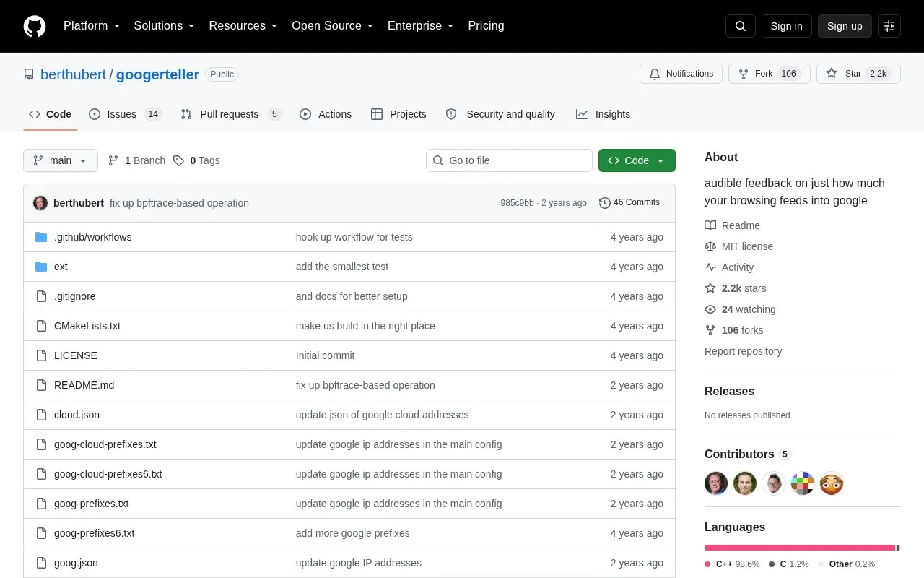Switch to the Issues tab
Image resolution: width=924 pixels, height=578 pixels.
126,114
